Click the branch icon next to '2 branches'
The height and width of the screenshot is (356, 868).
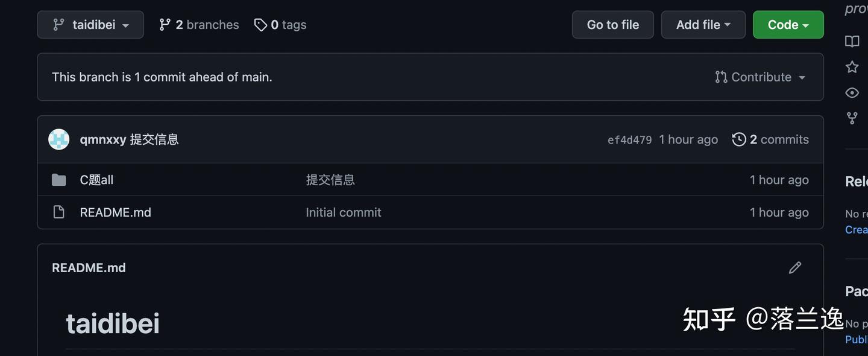(165, 24)
